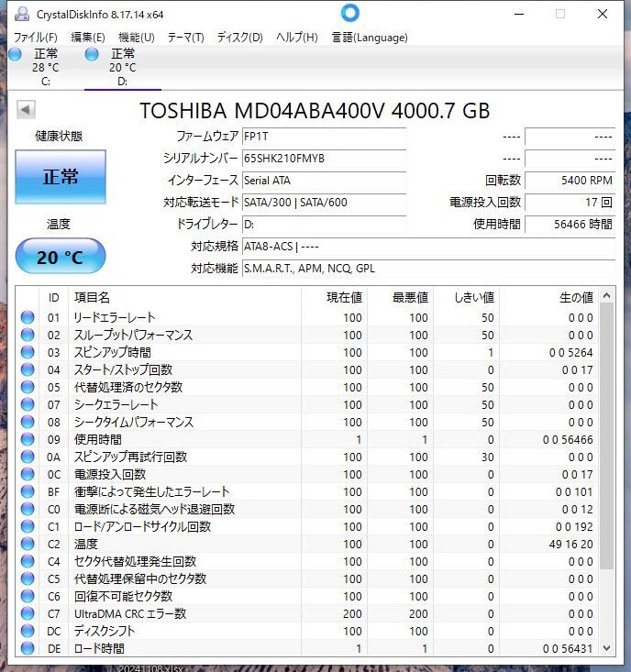The width and height of the screenshot is (631, 672).
Task: Click status icon for 0C 電源投入回数
Action: point(28,474)
